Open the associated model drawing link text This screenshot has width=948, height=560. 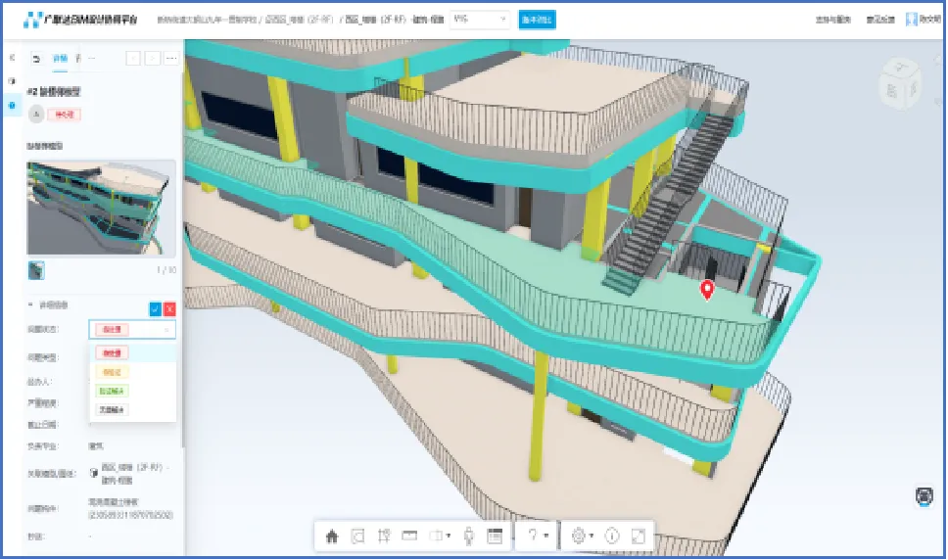tap(134, 474)
